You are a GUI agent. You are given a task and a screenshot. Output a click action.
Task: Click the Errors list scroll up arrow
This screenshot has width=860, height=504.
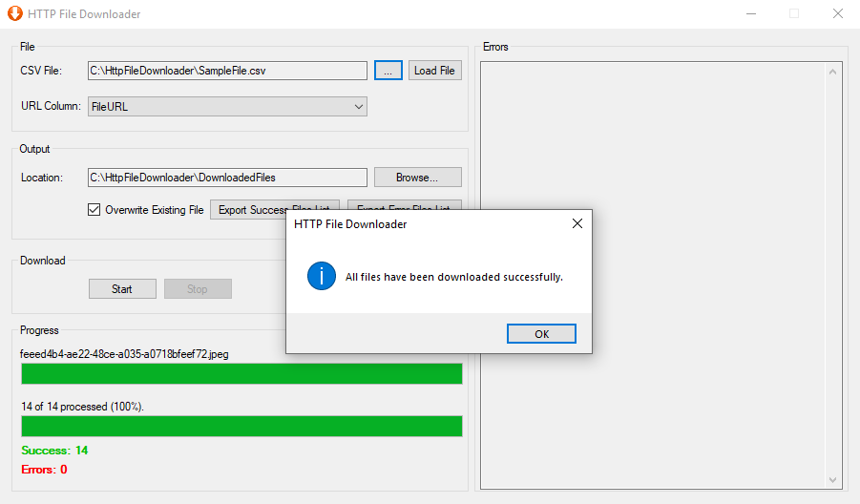[833, 72]
